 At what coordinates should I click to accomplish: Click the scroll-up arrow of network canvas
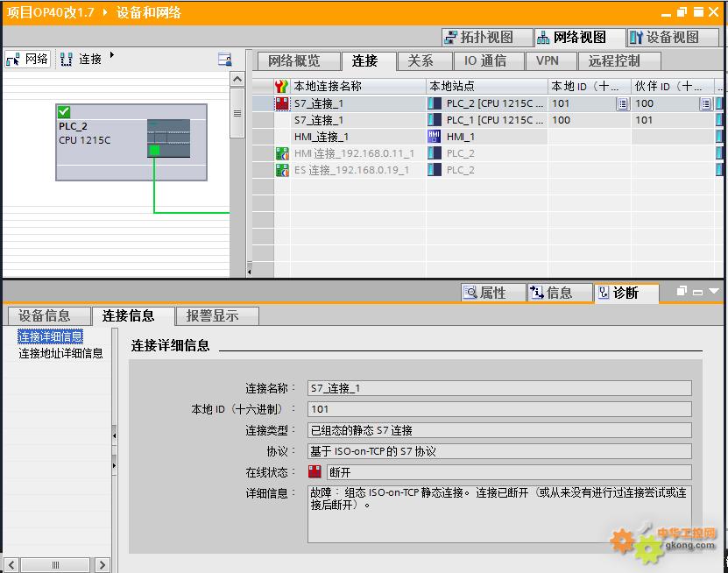pos(237,80)
